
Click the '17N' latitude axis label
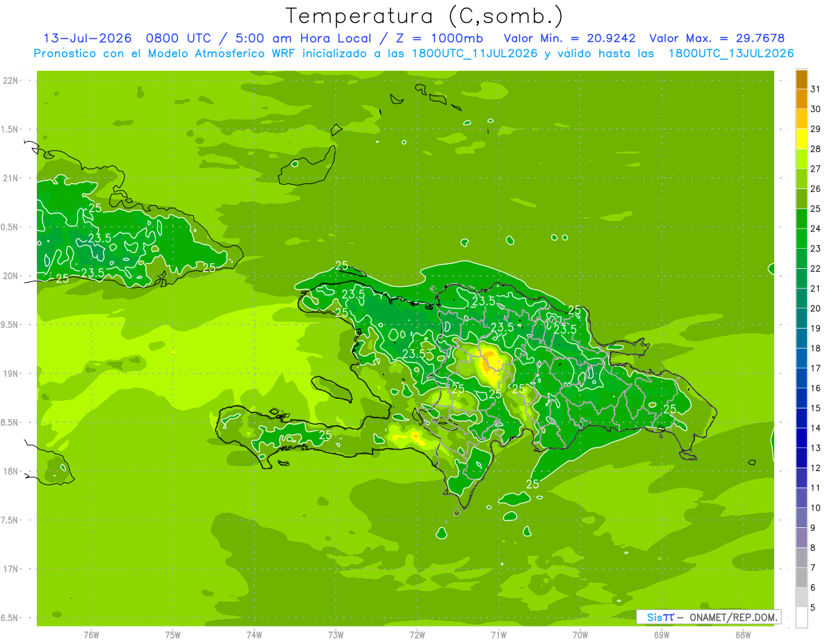click(12, 569)
